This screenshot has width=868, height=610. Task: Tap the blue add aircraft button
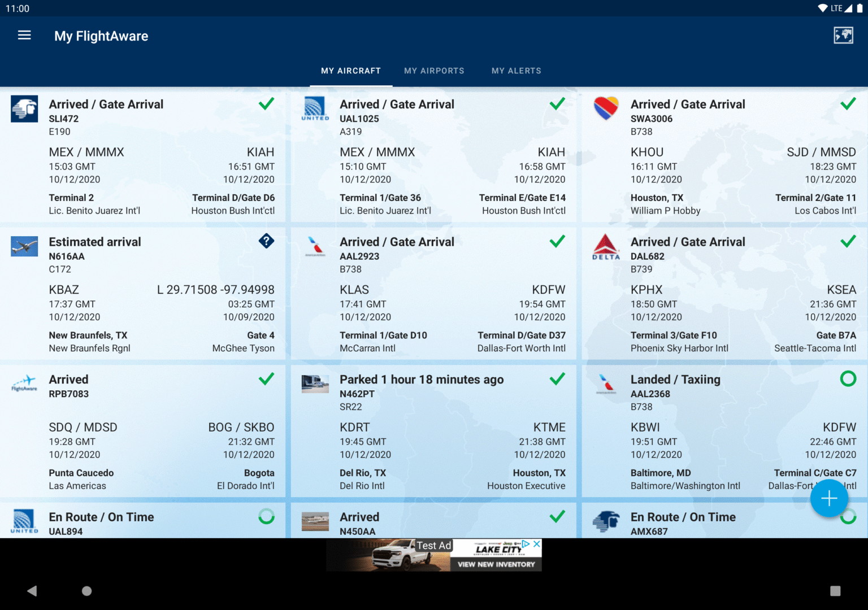829,499
